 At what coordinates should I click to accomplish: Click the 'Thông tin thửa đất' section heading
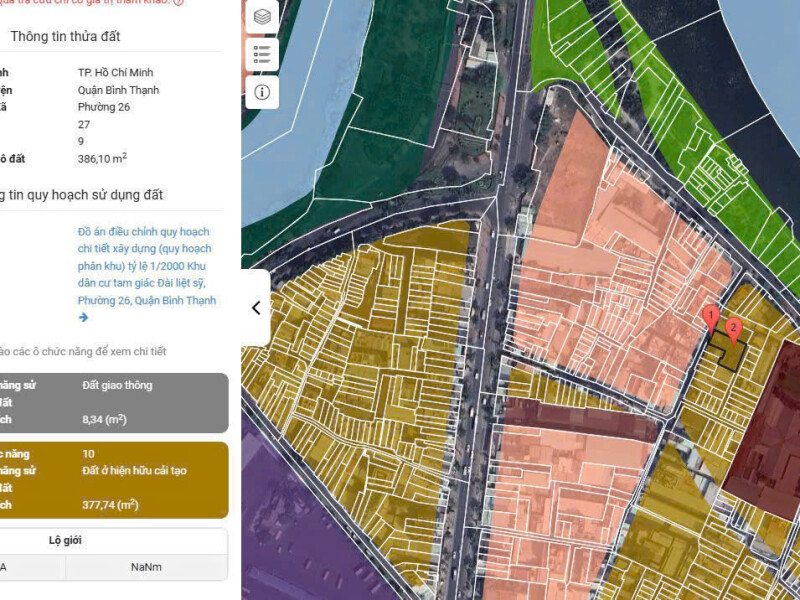[65, 36]
